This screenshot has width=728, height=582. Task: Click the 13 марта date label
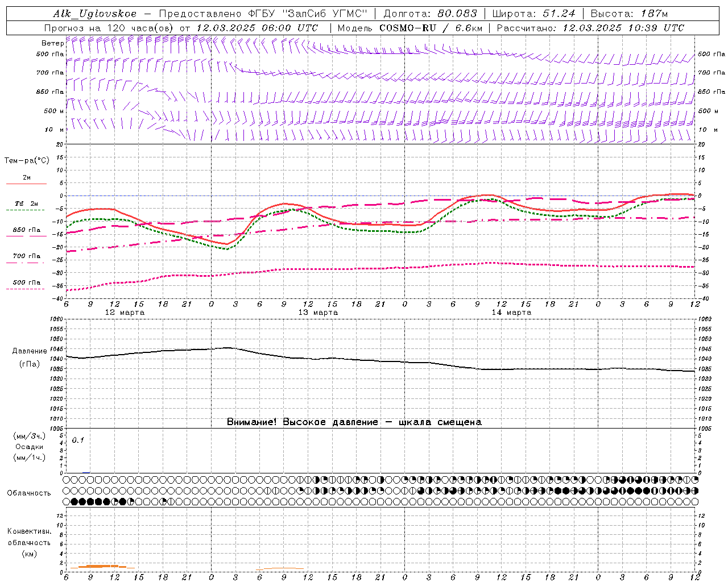[x=318, y=312]
